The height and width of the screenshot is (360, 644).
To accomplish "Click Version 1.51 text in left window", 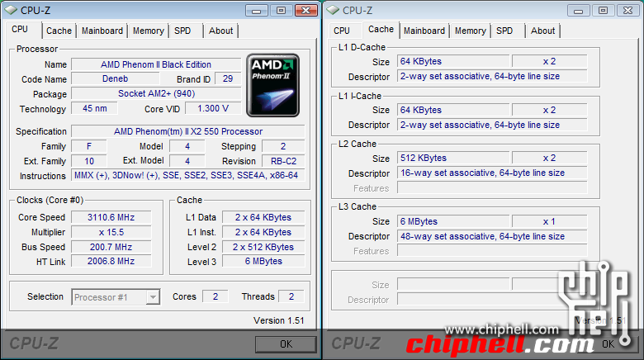I will [279, 320].
